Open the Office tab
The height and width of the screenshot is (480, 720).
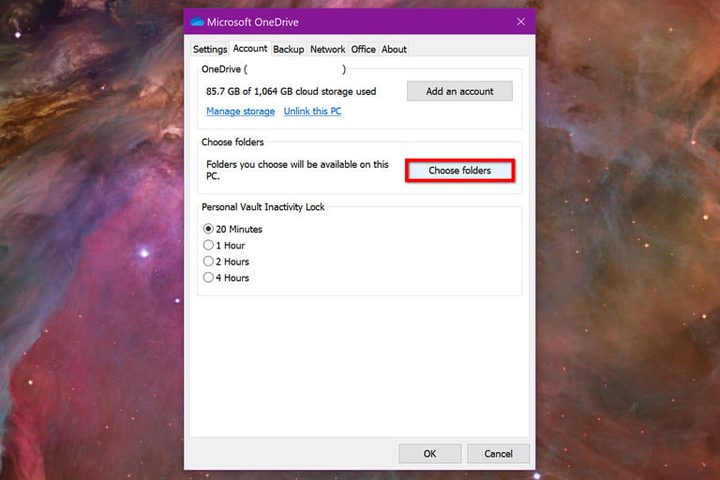coord(363,49)
